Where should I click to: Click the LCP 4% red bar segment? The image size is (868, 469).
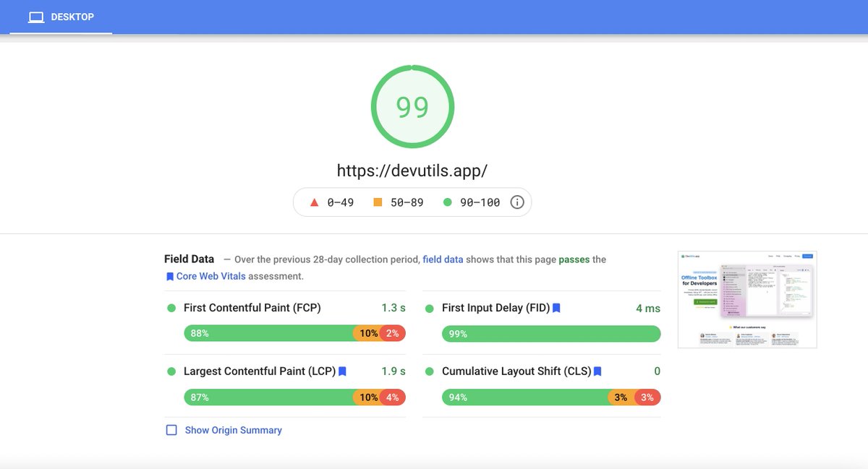[x=393, y=397]
